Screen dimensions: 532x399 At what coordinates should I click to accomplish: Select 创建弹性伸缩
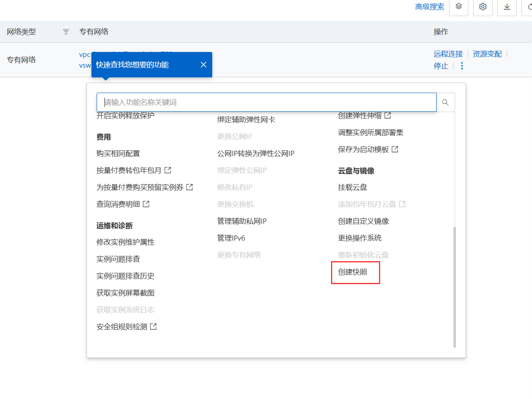(360, 116)
